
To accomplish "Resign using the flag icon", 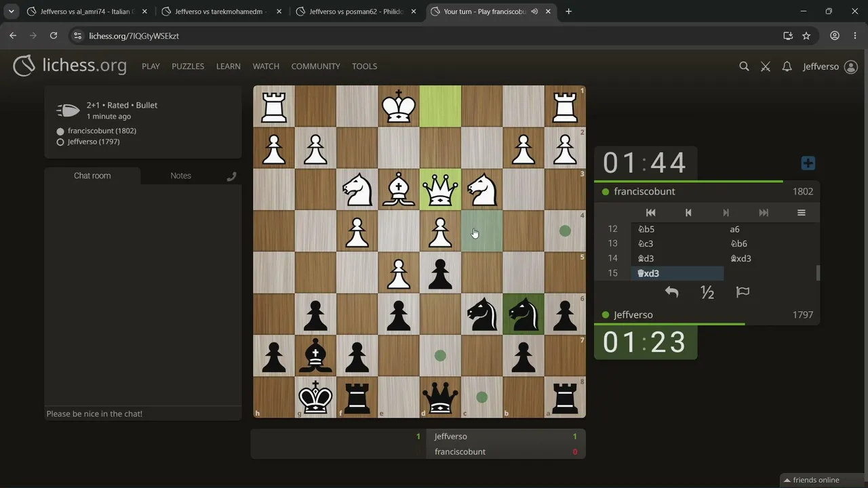I will pos(743,292).
